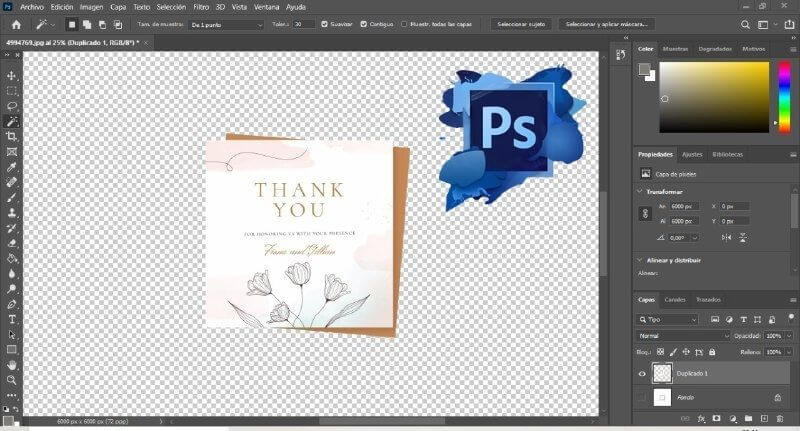The height and width of the screenshot is (431, 800).
Task: Open the blend mode dropdown set to Normal
Action: 684,336
